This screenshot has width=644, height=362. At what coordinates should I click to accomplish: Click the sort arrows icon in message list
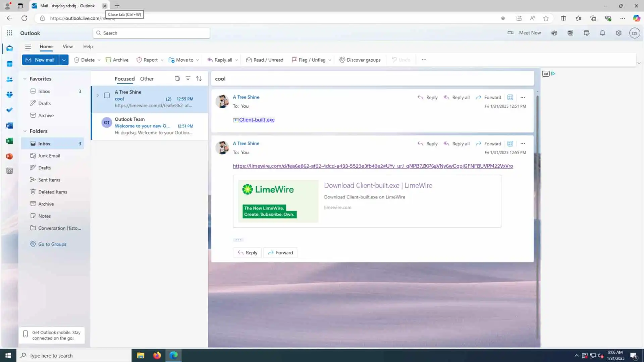tap(199, 78)
